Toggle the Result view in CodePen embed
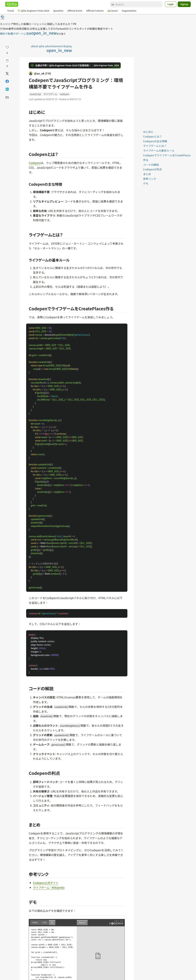 click(82, 923)
